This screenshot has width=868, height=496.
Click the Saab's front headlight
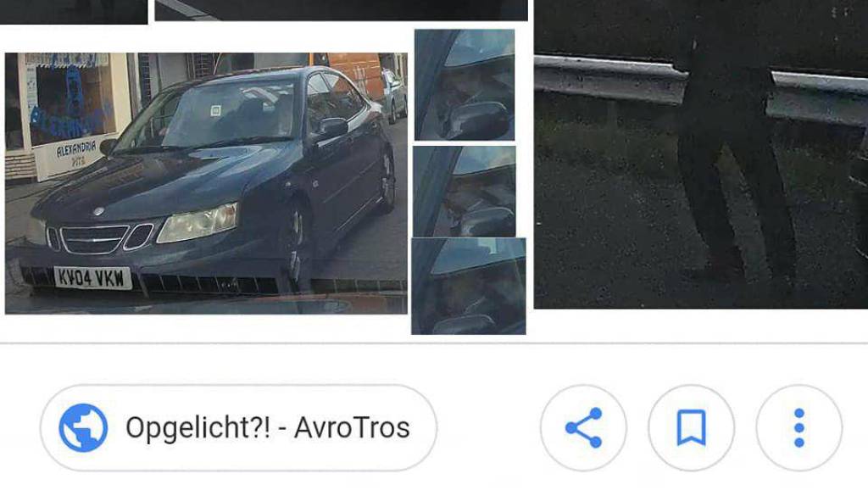click(198, 223)
